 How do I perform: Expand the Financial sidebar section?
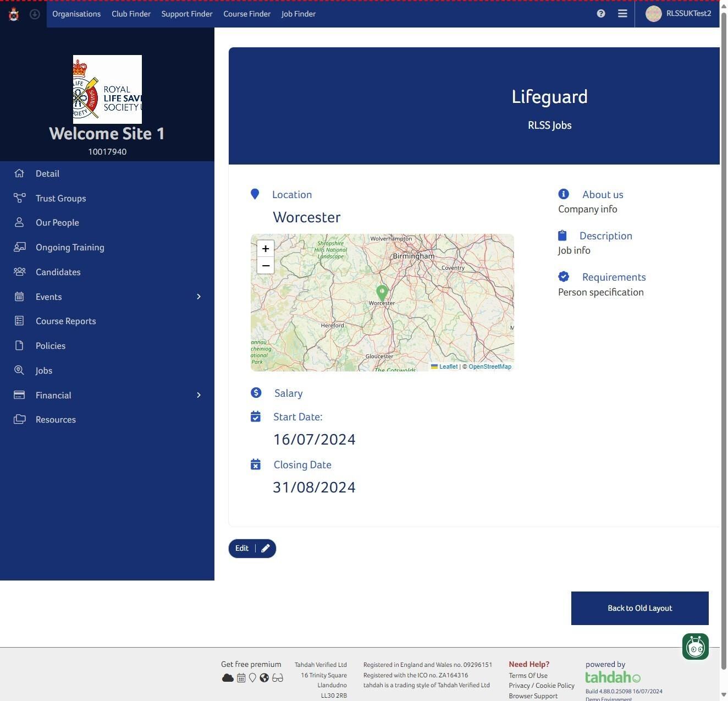tap(198, 395)
